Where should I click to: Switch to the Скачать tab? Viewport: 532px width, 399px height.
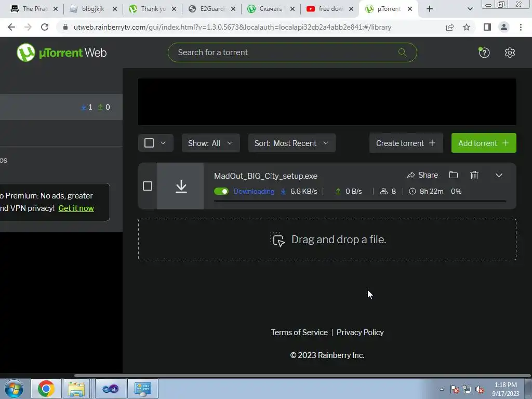(x=270, y=9)
